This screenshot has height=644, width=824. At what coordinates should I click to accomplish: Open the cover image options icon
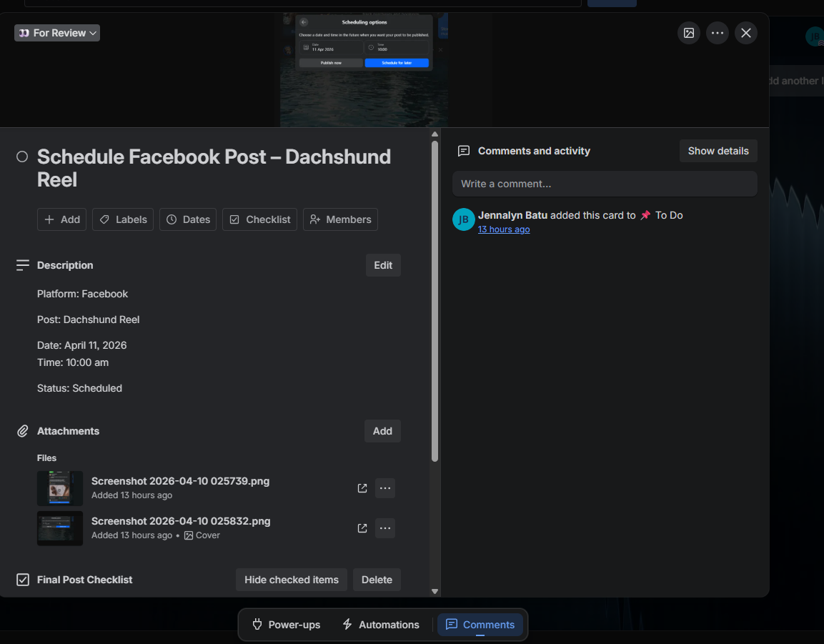(x=688, y=33)
